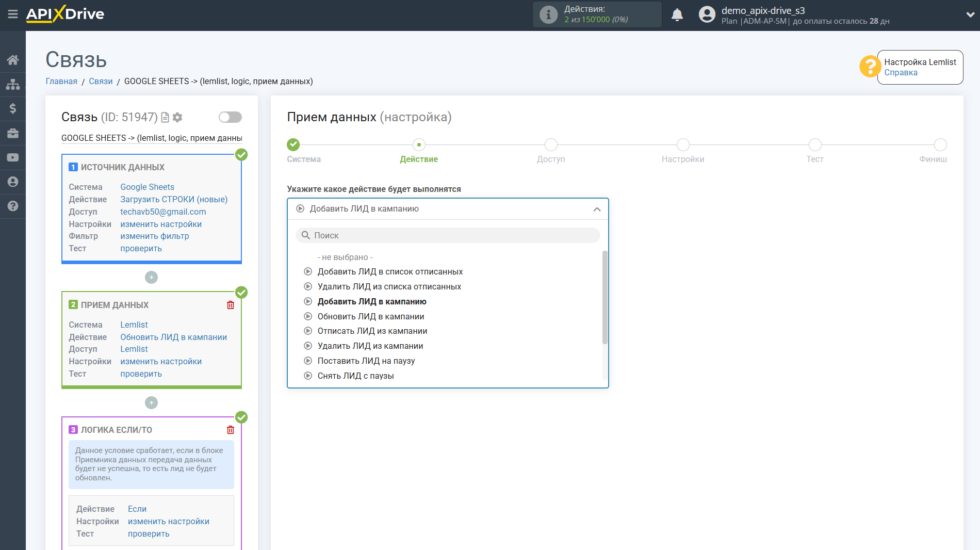Open the Home sidebar icon

(13, 60)
